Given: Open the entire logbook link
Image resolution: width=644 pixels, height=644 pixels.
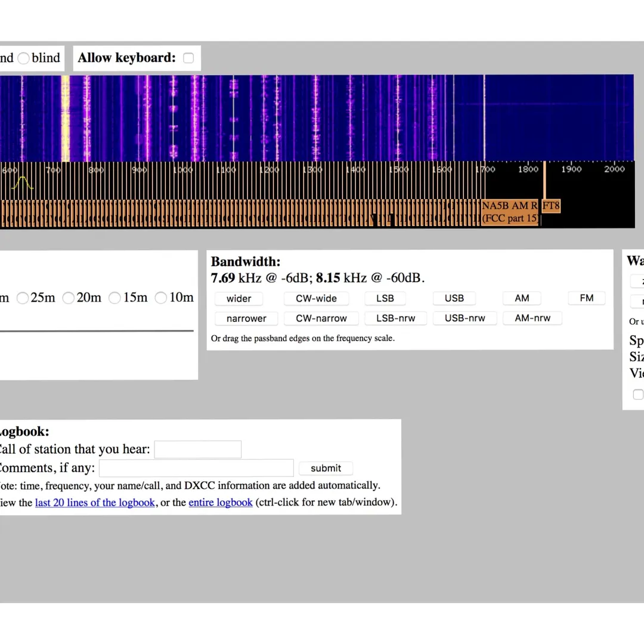Looking at the screenshot, I should (x=221, y=503).
